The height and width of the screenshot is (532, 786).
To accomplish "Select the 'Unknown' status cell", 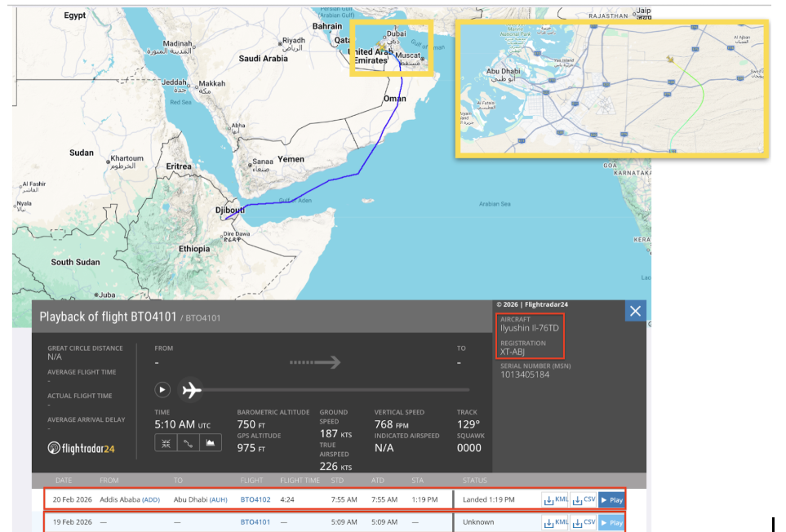I will coord(478,522).
